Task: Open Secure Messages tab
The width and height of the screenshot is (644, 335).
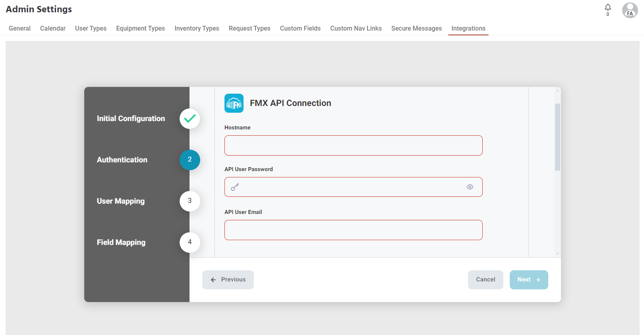Action: [x=416, y=28]
